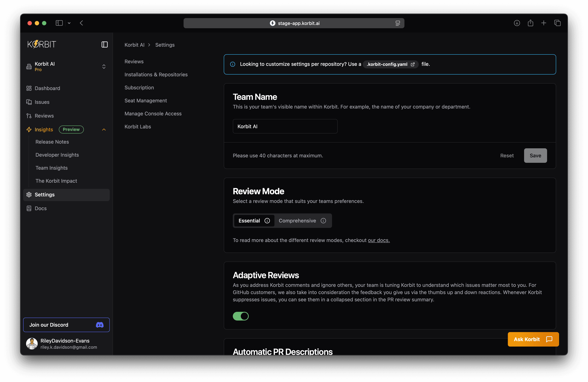Open the Safari sidebar dropdown arrow
Screen dimensions: 588x382
pos(69,23)
